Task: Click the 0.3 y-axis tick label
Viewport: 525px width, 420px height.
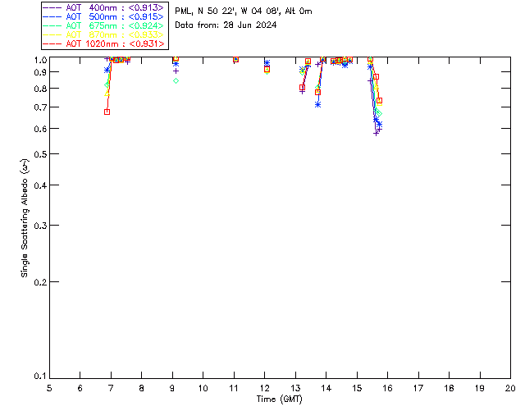Action: (40, 226)
